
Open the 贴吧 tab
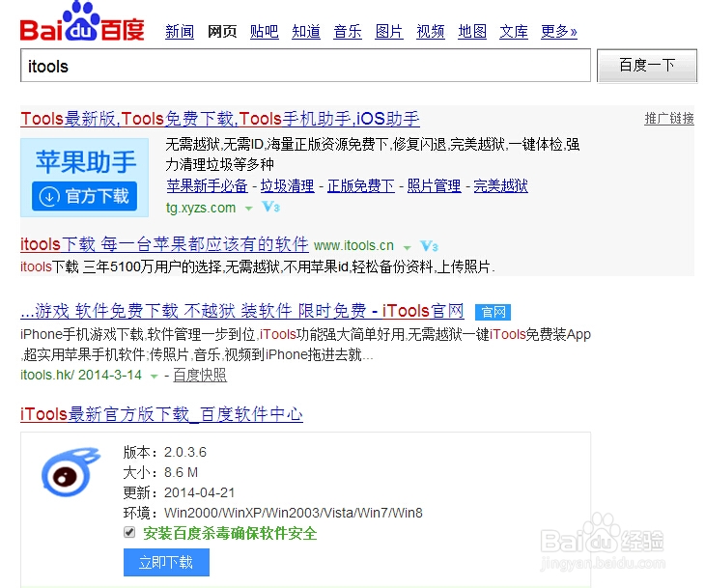point(264,32)
